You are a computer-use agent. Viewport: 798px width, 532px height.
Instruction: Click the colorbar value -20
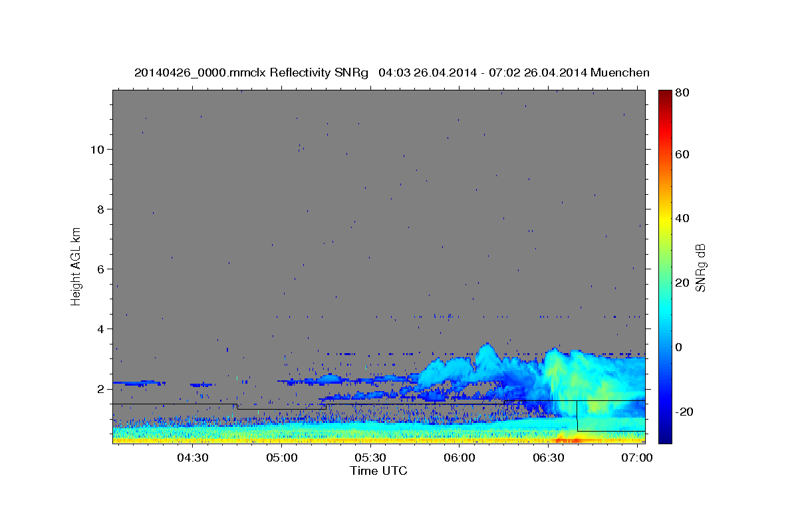click(x=684, y=412)
